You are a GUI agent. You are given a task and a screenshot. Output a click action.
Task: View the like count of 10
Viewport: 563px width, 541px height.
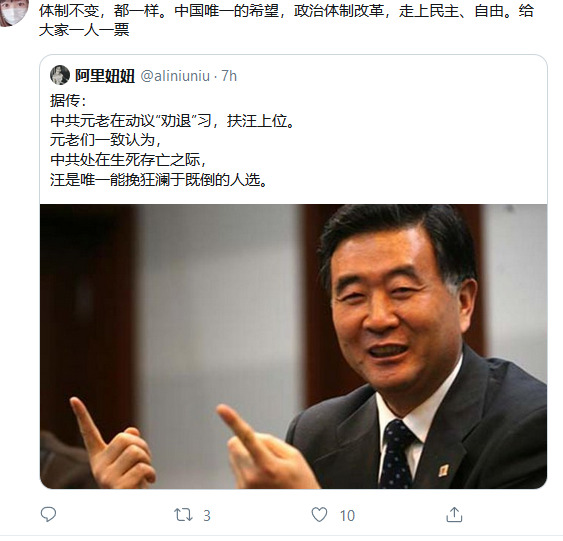[347, 516]
